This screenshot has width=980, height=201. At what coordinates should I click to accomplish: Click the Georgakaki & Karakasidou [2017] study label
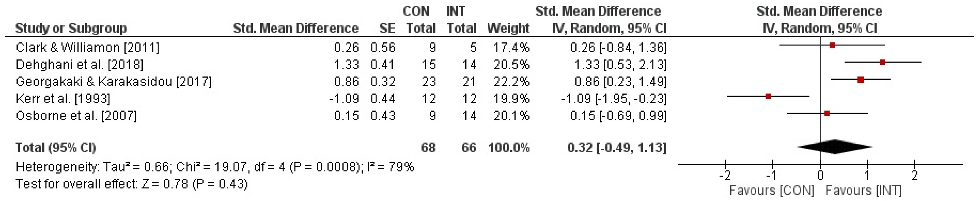click(113, 82)
